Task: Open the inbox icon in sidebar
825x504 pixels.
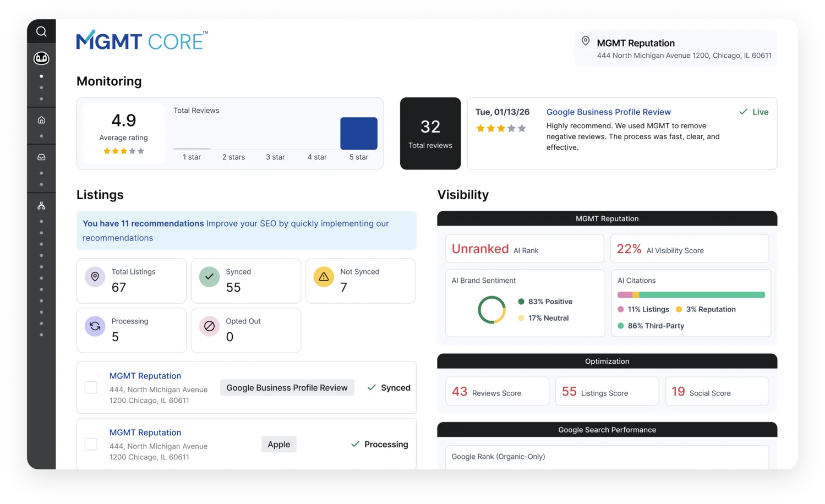Action: pyautogui.click(x=41, y=157)
